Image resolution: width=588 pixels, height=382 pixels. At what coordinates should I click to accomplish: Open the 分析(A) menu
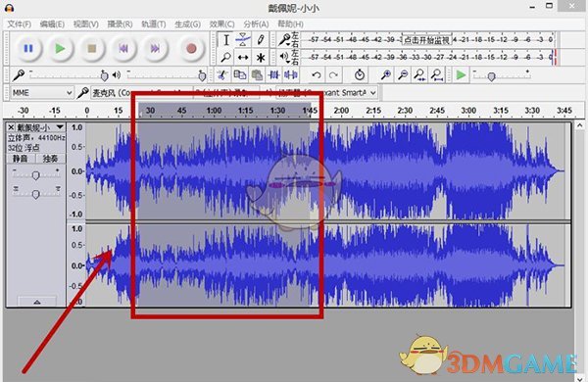(x=256, y=24)
